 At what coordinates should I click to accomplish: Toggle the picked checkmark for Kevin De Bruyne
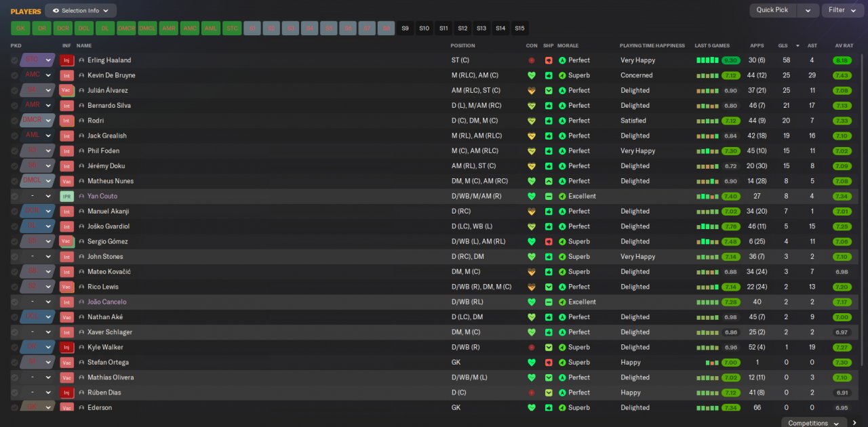coord(14,75)
